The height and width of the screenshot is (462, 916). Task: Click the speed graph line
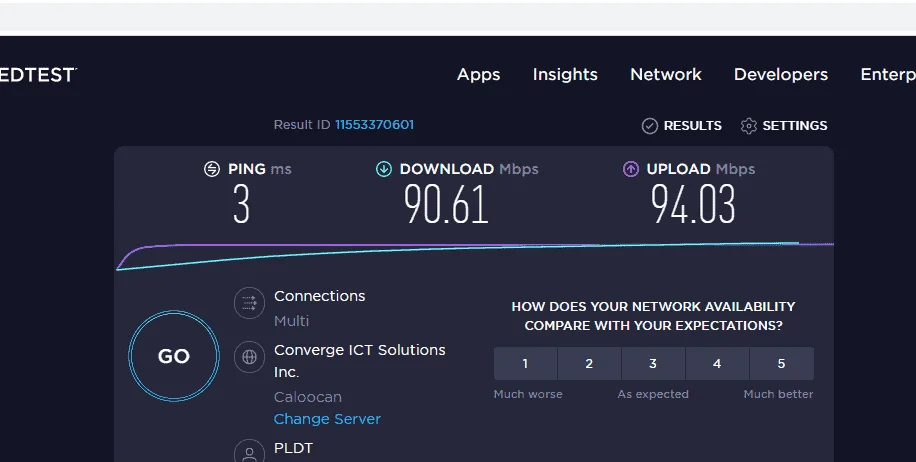474,255
